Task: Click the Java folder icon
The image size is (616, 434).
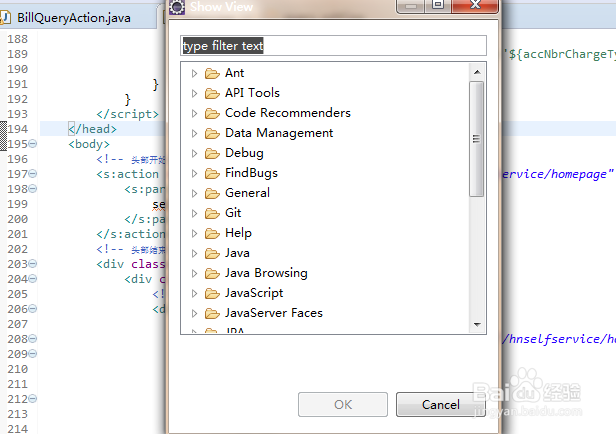Action: tap(212, 253)
